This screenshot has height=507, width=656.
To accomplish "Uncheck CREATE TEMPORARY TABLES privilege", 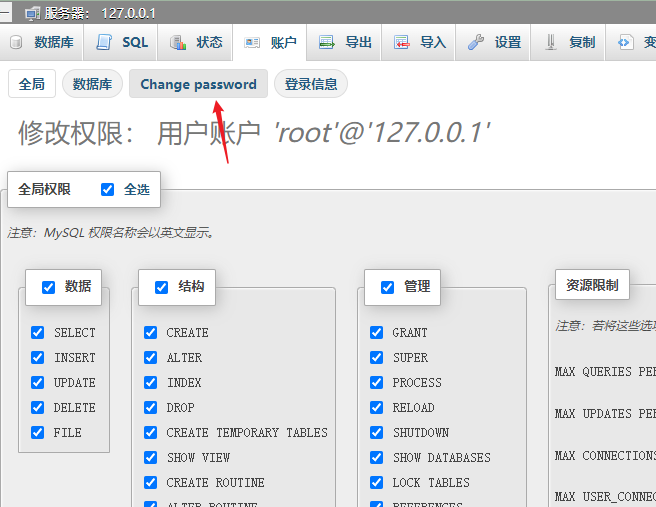I will [x=151, y=432].
